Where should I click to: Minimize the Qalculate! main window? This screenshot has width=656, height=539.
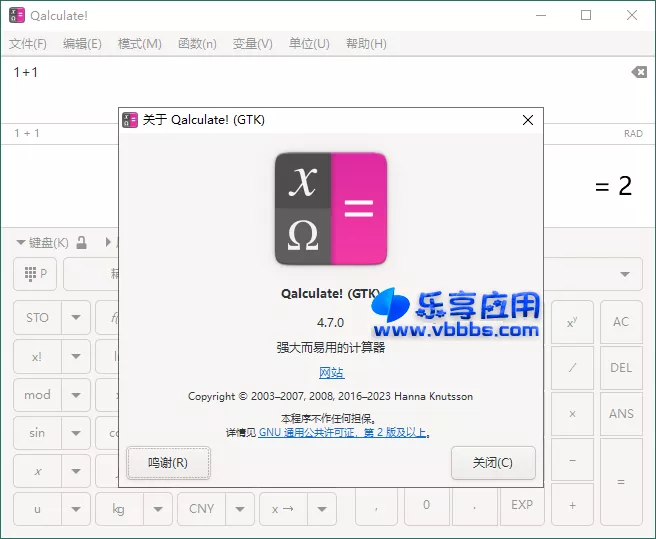pos(541,15)
